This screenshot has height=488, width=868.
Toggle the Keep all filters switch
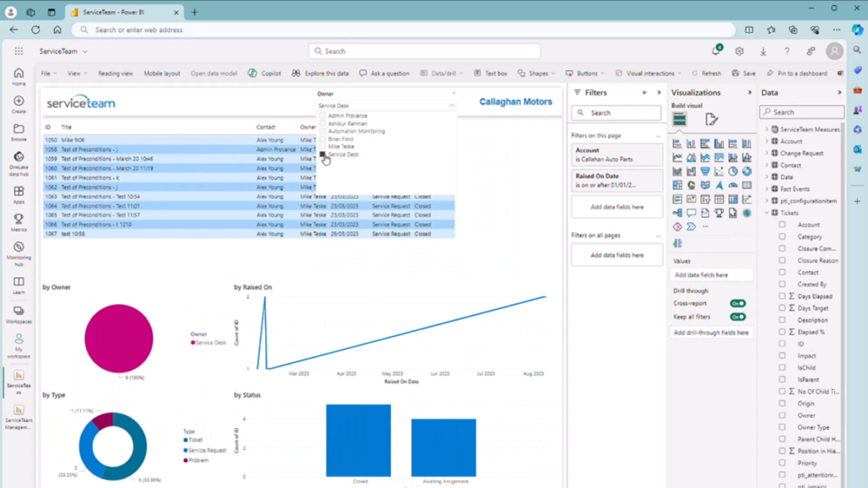click(x=738, y=317)
